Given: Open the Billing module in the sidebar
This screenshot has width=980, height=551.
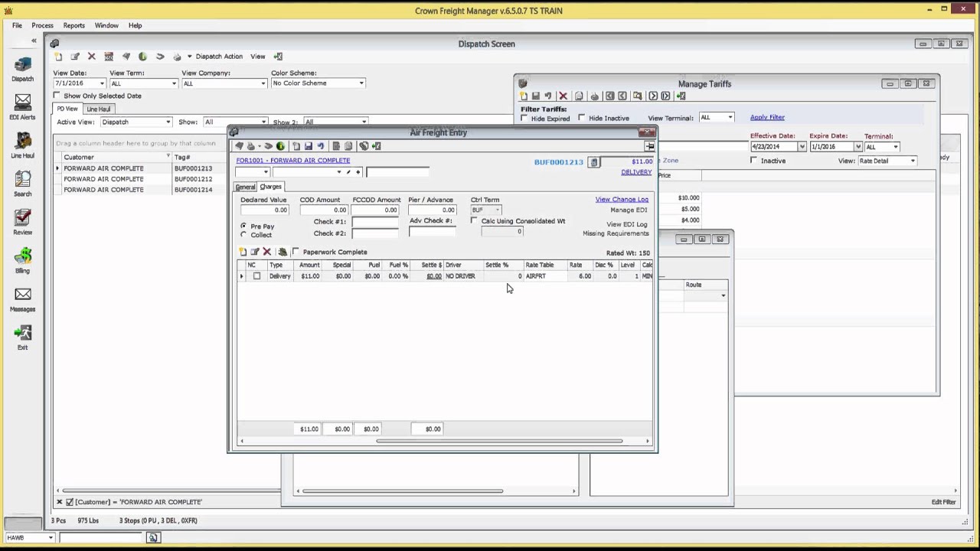Looking at the screenshot, I should click(22, 259).
